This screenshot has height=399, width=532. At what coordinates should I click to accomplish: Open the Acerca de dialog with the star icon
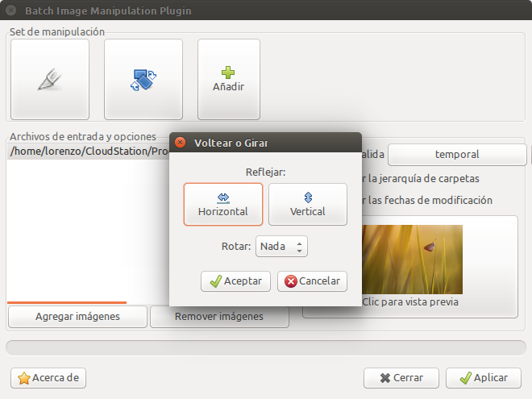(48, 378)
